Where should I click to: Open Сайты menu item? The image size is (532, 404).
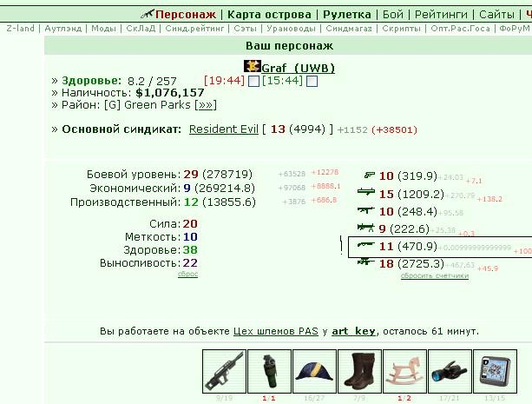496,15
